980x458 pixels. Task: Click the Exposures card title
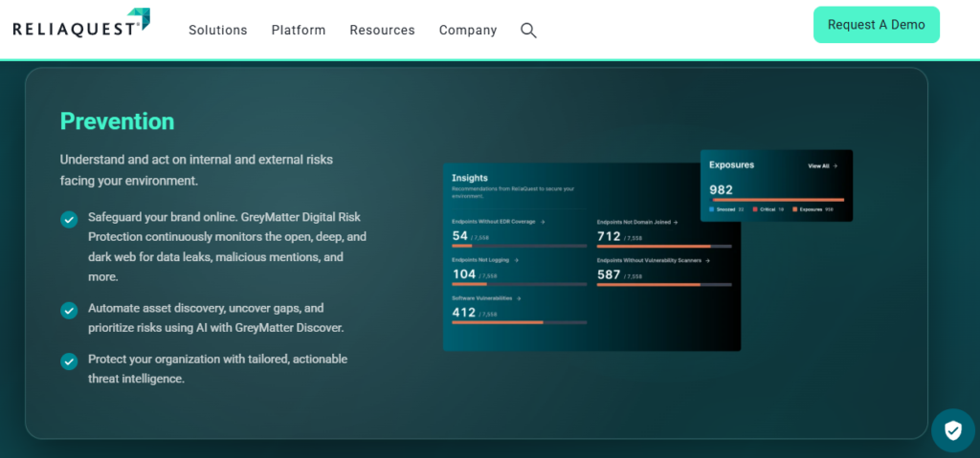(x=731, y=165)
